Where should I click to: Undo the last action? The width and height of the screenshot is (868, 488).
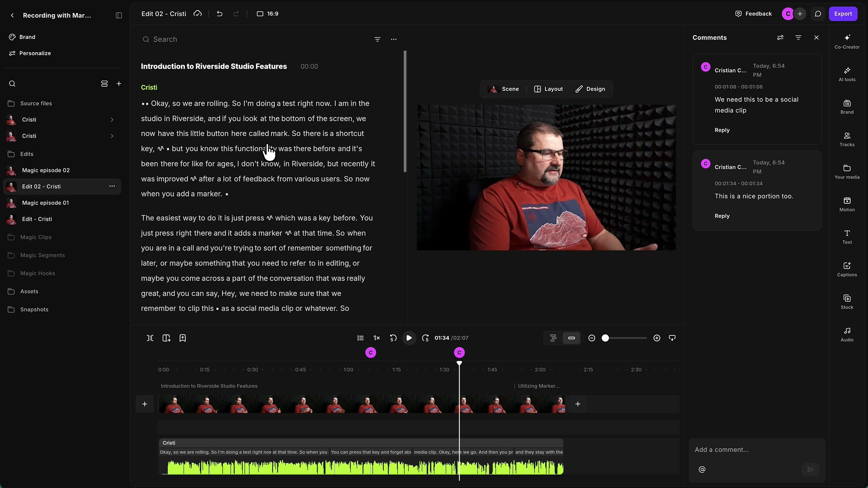(220, 13)
